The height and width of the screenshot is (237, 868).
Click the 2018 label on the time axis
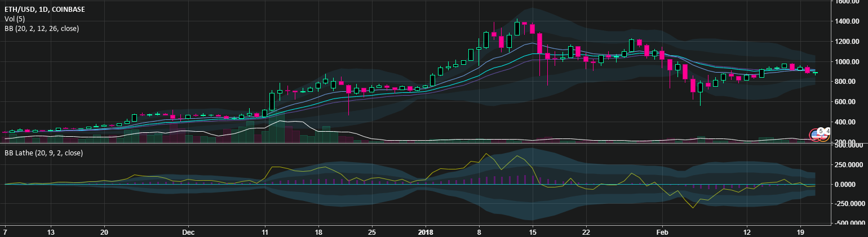[x=426, y=232]
